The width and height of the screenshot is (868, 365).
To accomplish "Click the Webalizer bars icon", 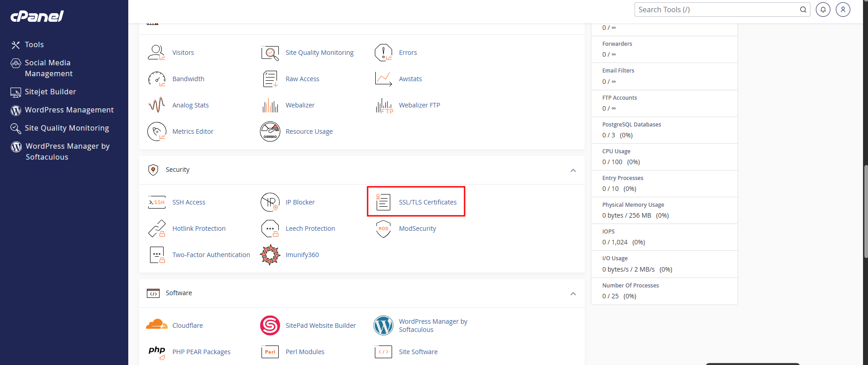I will pyautogui.click(x=270, y=105).
